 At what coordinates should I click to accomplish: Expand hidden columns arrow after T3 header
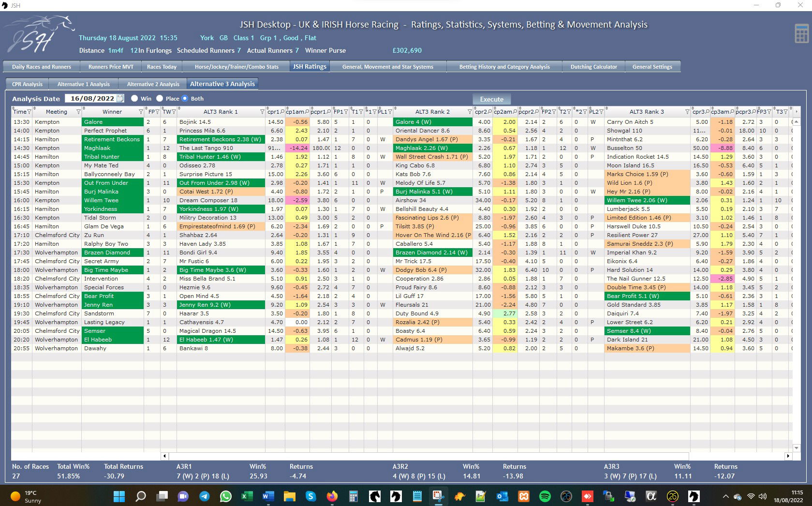[x=797, y=112]
